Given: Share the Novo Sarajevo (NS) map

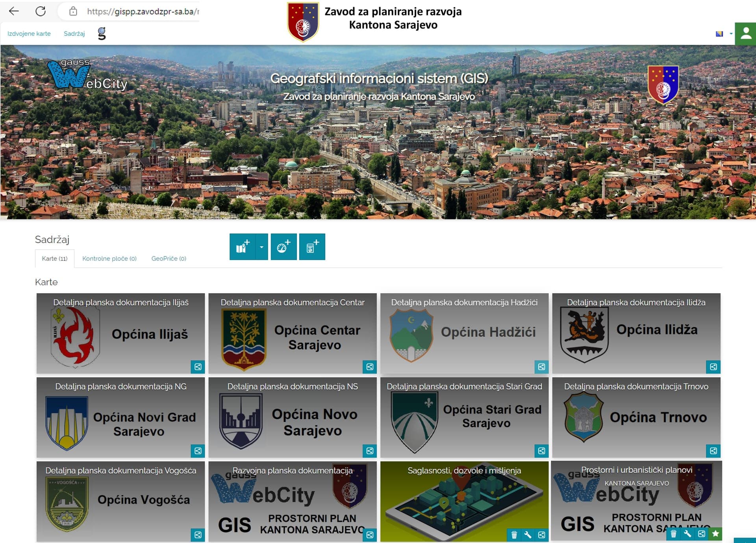Looking at the screenshot, I should 370,451.
